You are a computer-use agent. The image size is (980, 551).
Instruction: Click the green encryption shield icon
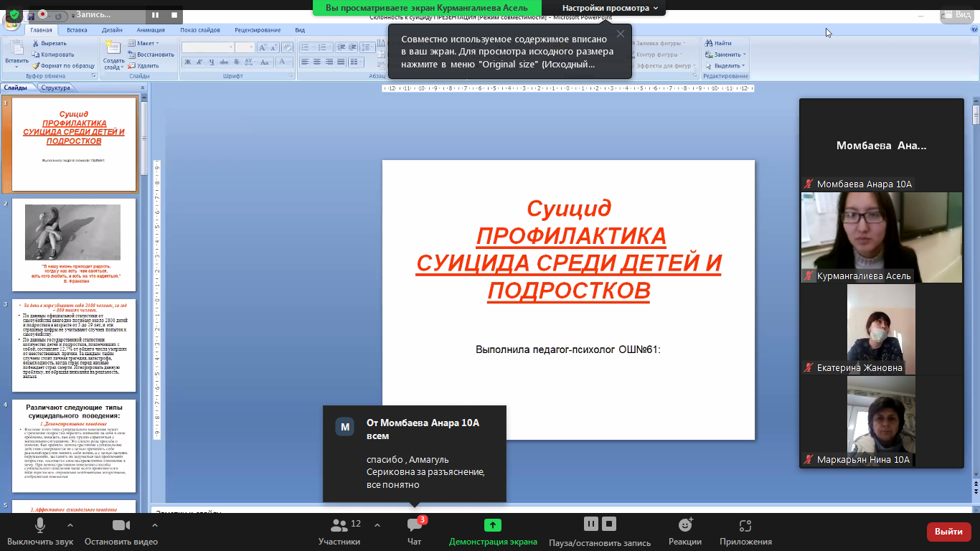(14, 14)
